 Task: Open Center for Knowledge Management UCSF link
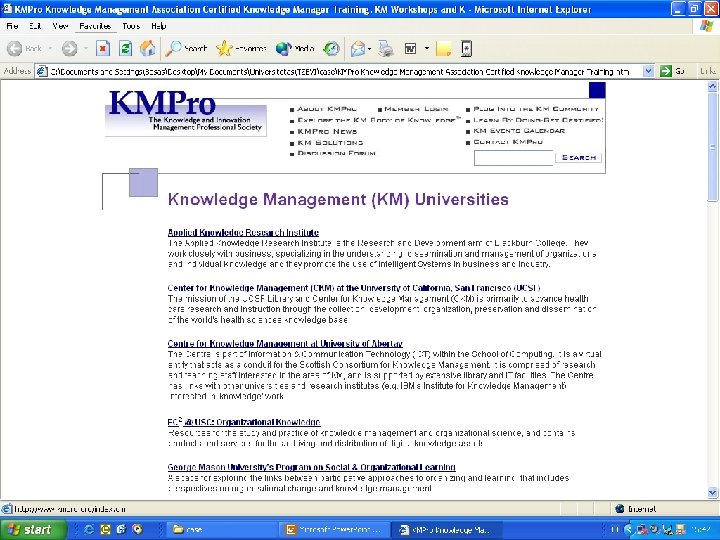[354, 288]
